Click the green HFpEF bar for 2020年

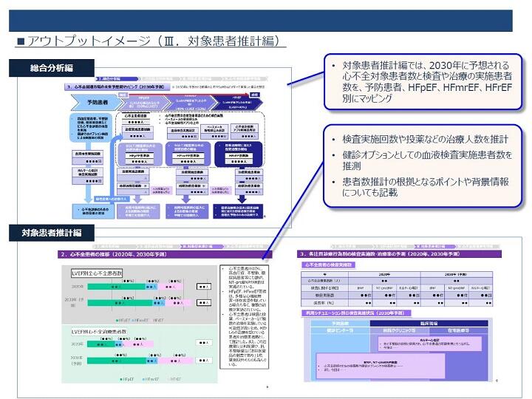(x=116, y=287)
